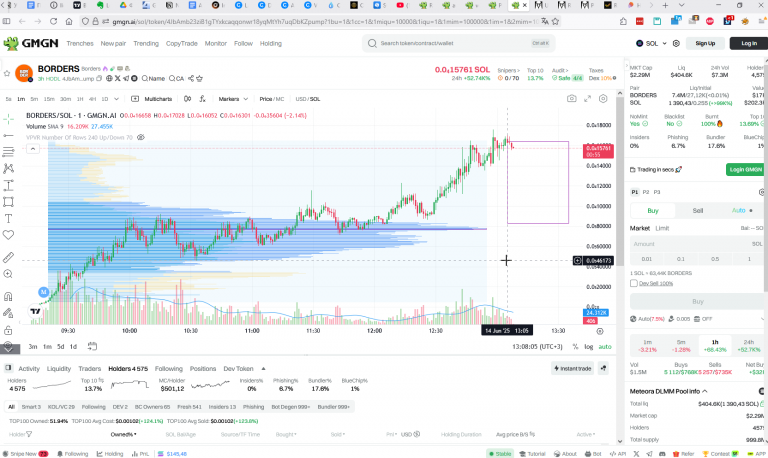Switch to Limit order type
The image size is (768, 458).
coord(662,228)
